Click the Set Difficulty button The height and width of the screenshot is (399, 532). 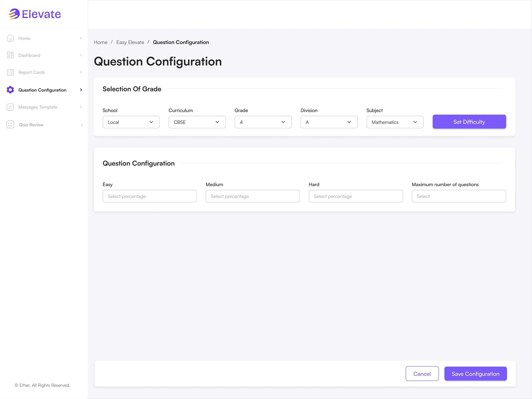click(x=469, y=122)
